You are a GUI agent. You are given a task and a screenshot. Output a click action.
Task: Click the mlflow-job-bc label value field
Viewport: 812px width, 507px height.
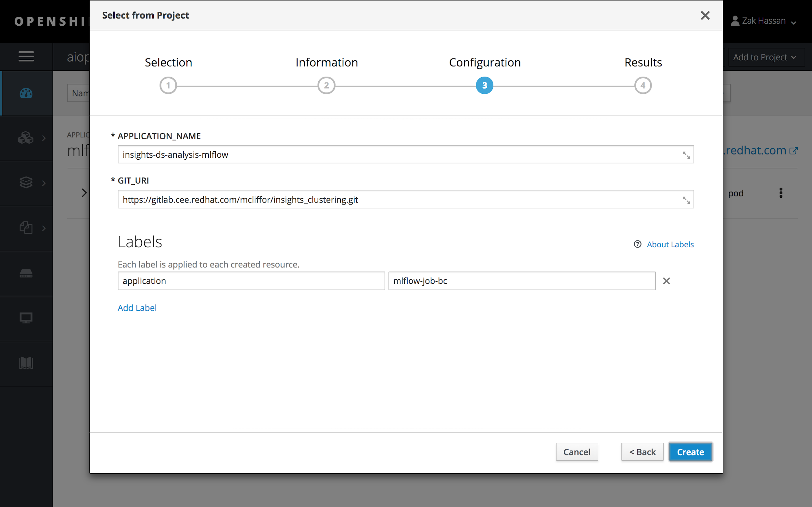click(x=521, y=281)
